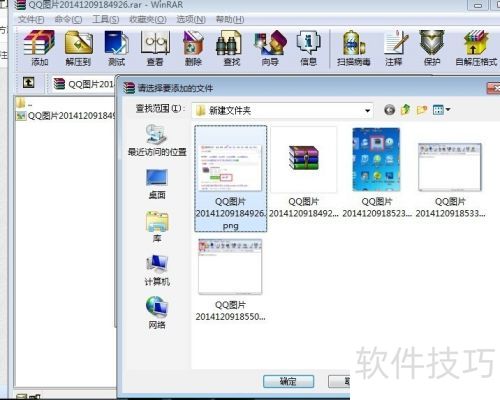
Task: Click the Add (添加) toolbar icon
Action: [39, 48]
